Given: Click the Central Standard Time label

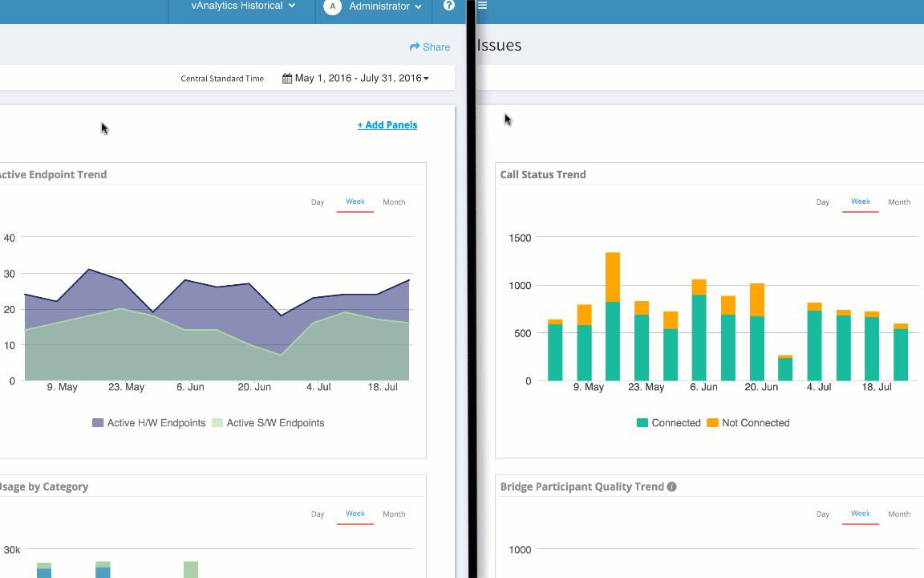Looking at the screenshot, I should 222,79.
